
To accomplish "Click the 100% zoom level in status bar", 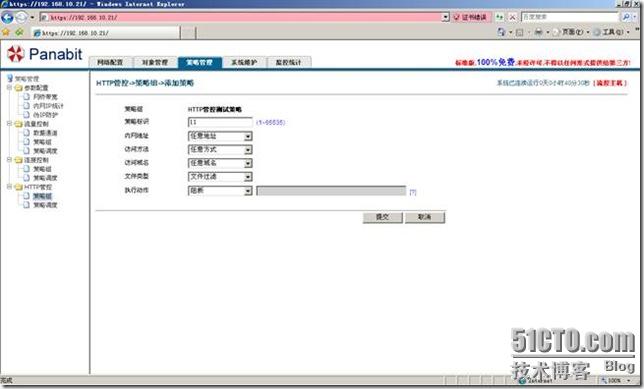I will 615,380.
